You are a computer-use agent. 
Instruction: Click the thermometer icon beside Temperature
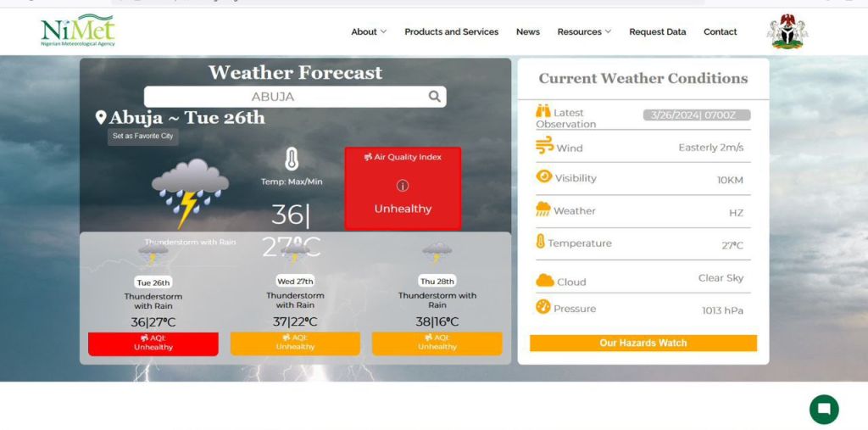point(541,242)
